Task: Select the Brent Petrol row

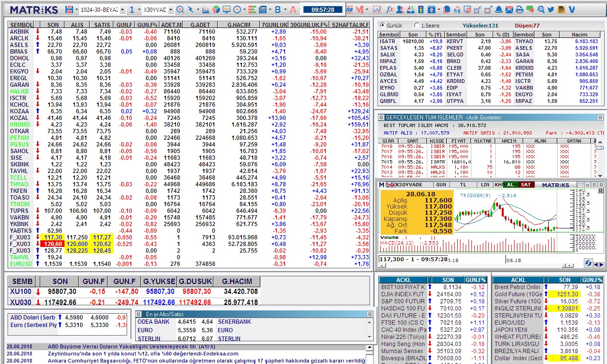Action: tap(548, 287)
